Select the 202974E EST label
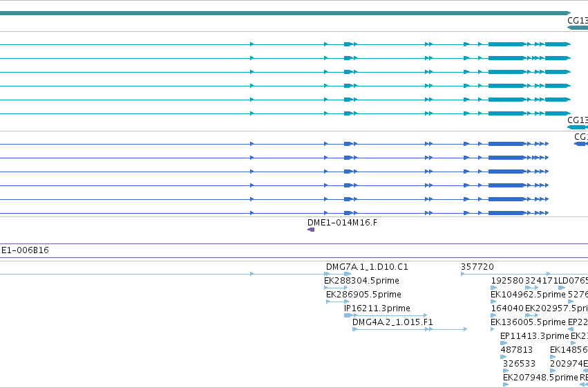The image size is (588, 388). (x=569, y=364)
